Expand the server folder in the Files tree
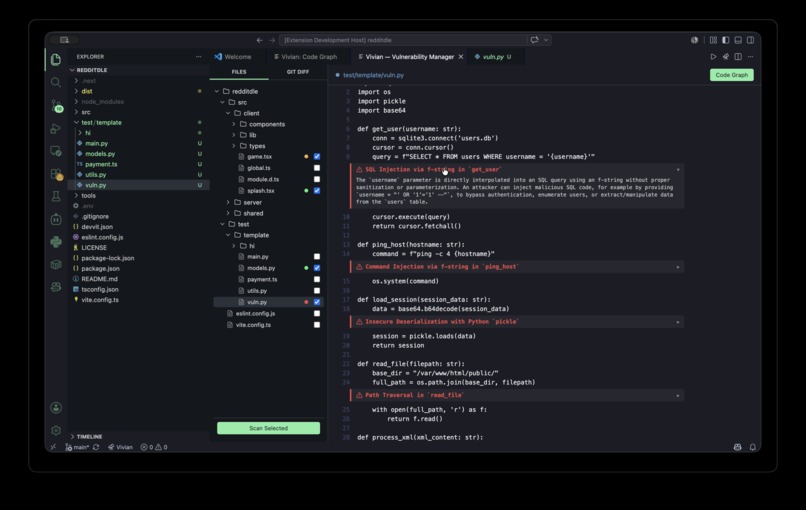This screenshot has height=510, width=806. [x=228, y=202]
